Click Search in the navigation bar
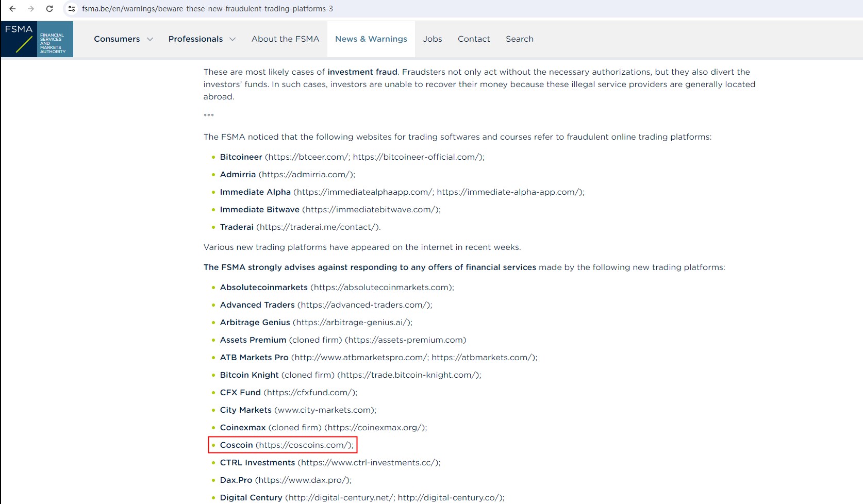The image size is (863, 504). coord(519,39)
